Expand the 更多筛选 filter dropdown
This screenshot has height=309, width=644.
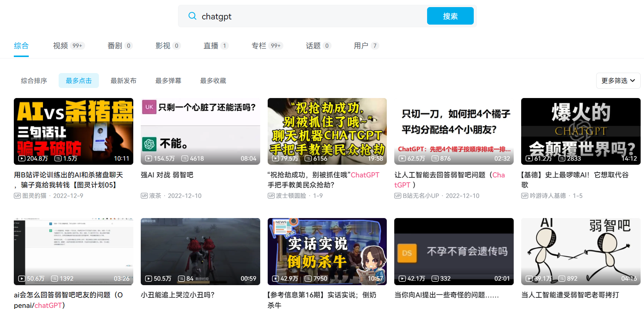point(618,81)
